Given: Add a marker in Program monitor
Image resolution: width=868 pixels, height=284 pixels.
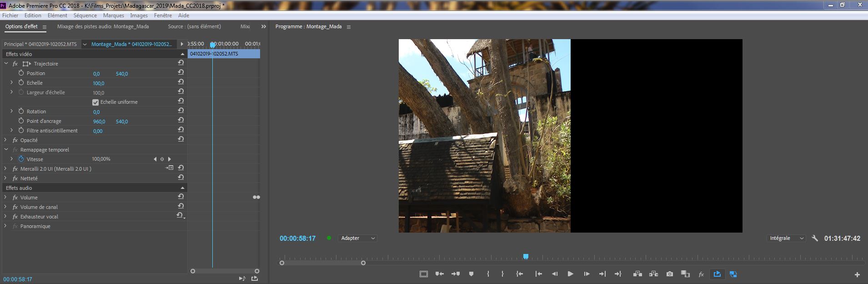Looking at the screenshot, I should pyautogui.click(x=471, y=274).
